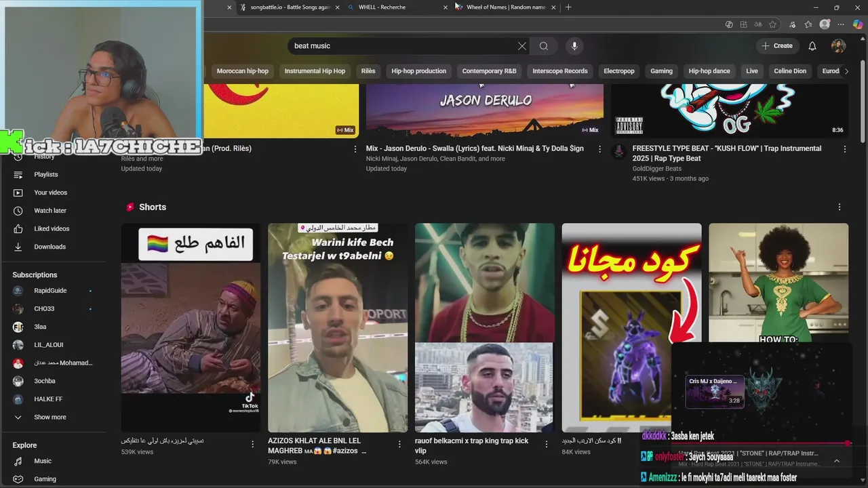Image resolution: width=868 pixels, height=488 pixels.
Task: Open Music under Explore
Action: [x=42, y=461]
